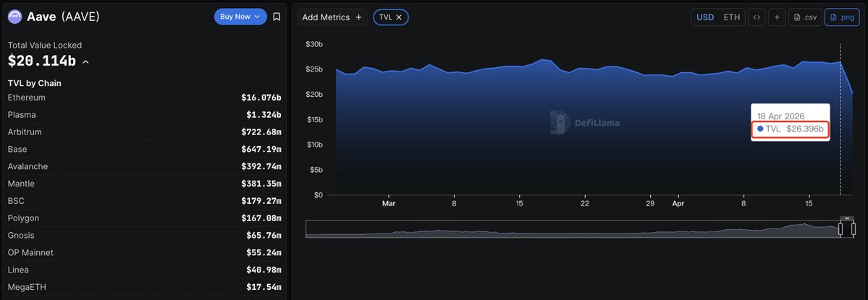Open the Add Metrics menu
Screen dimensions: 868x300
[x=332, y=17]
